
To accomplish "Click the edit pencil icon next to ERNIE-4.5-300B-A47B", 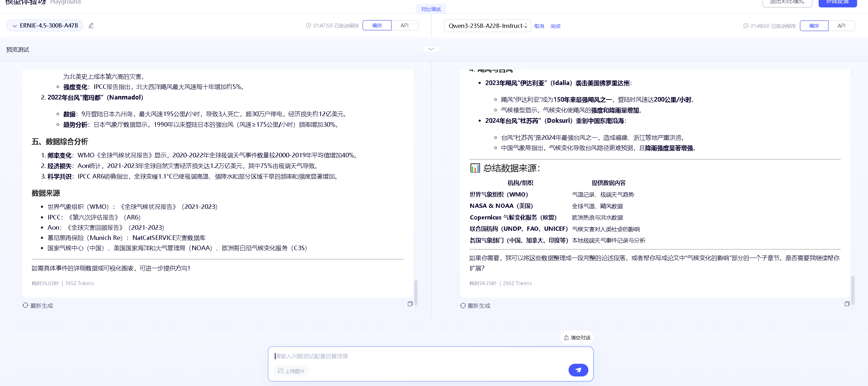I will point(91,25).
